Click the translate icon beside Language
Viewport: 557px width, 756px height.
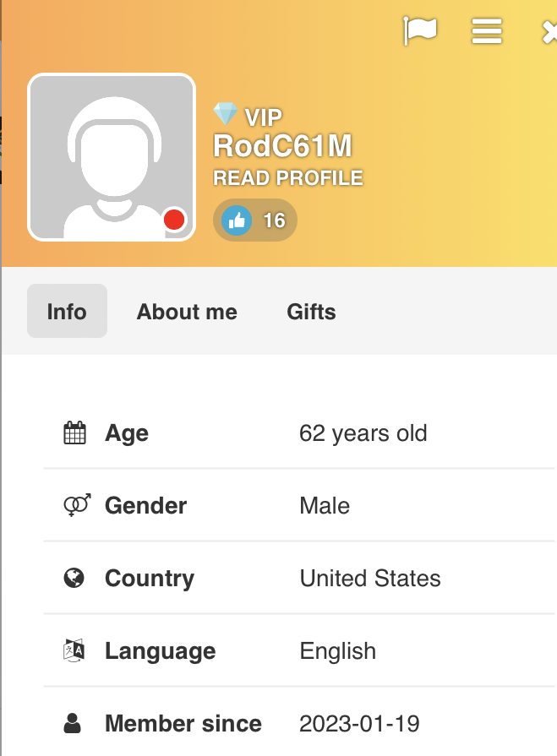(74, 650)
